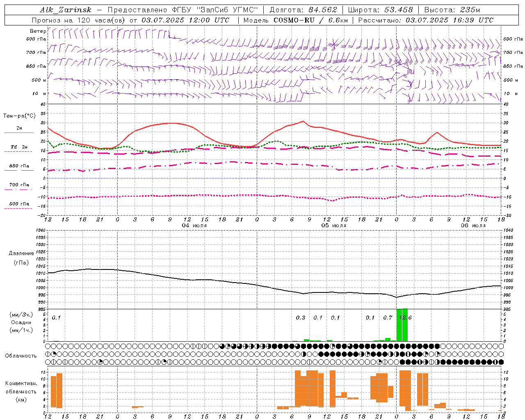This screenshot has height=420, width=525.
Task: Click the calculation time 03.07.2025 16:39 UTC
Action: (x=450, y=20)
